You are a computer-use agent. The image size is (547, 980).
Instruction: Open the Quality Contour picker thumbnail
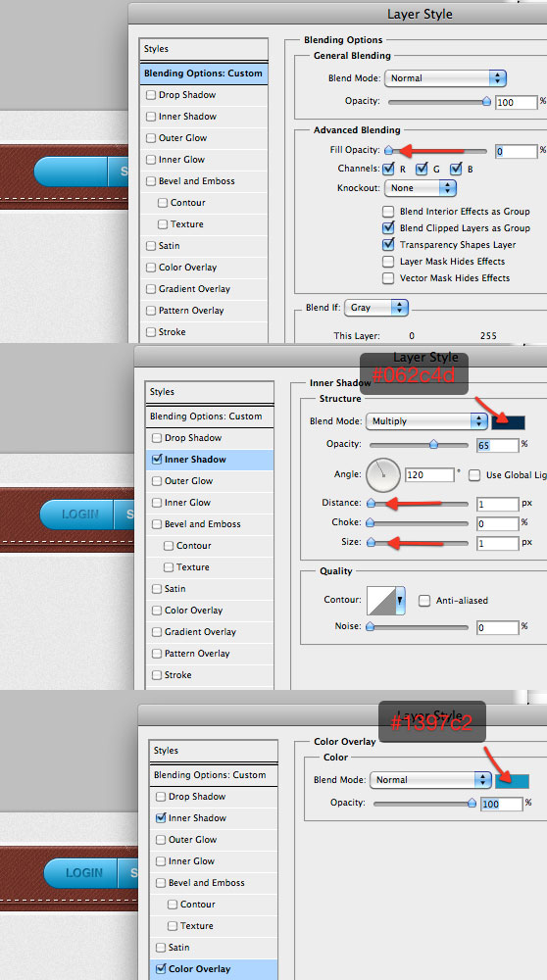tap(380, 601)
